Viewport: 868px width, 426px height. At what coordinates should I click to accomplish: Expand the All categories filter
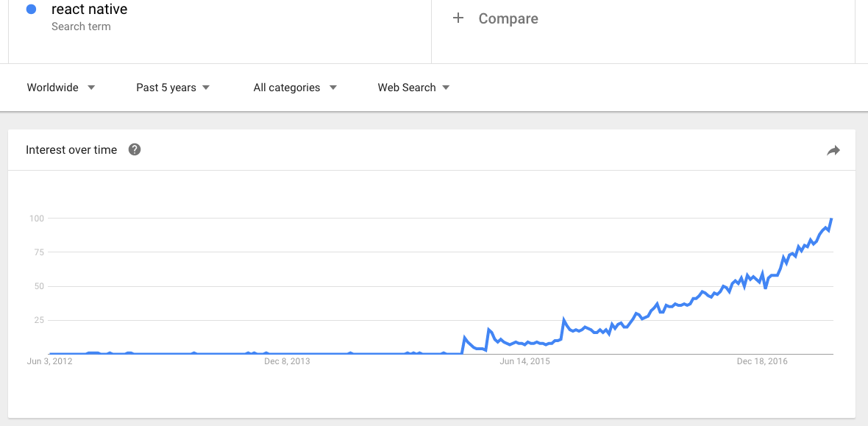point(287,88)
